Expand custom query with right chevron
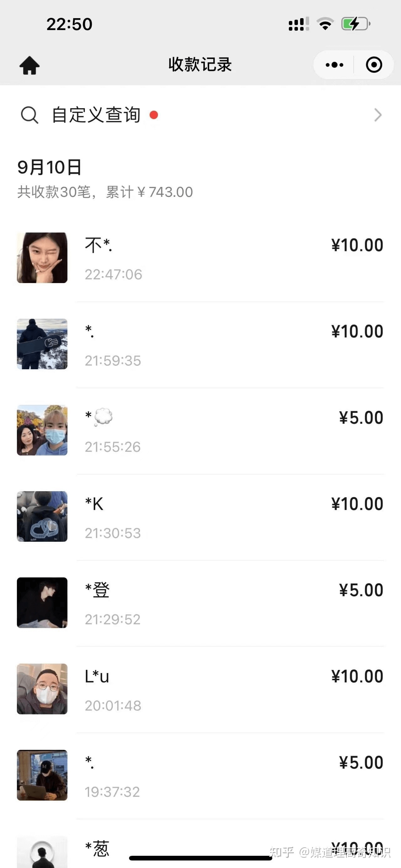The width and height of the screenshot is (401, 868). point(378,115)
